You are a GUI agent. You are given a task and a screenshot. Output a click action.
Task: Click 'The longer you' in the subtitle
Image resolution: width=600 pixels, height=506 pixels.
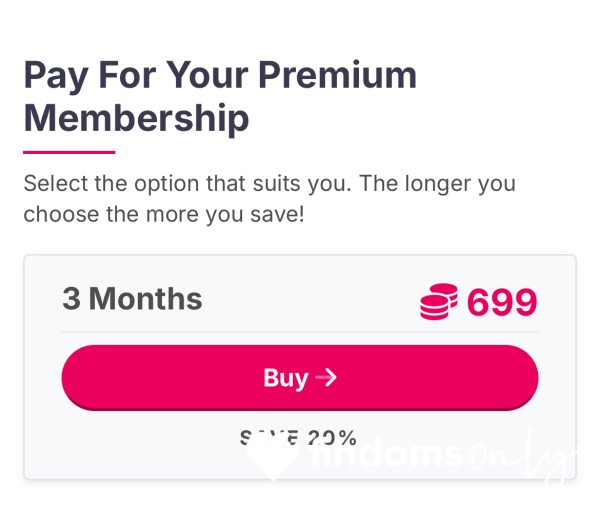(x=437, y=183)
